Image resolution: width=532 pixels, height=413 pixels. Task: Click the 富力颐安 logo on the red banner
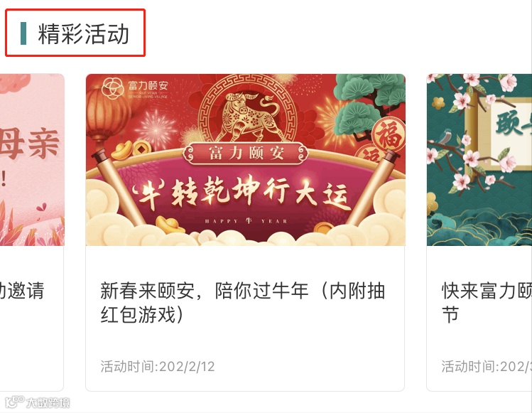(x=135, y=88)
